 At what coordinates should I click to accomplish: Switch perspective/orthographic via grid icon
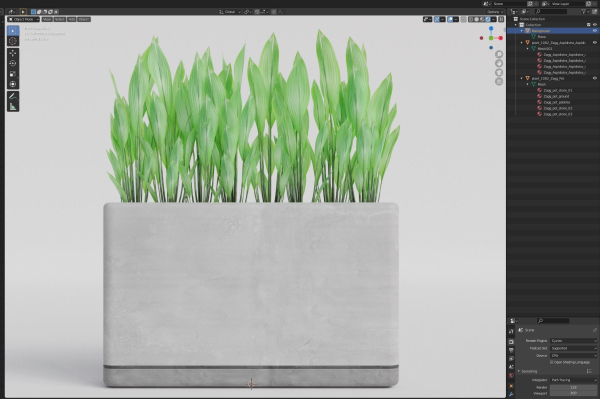499,81
